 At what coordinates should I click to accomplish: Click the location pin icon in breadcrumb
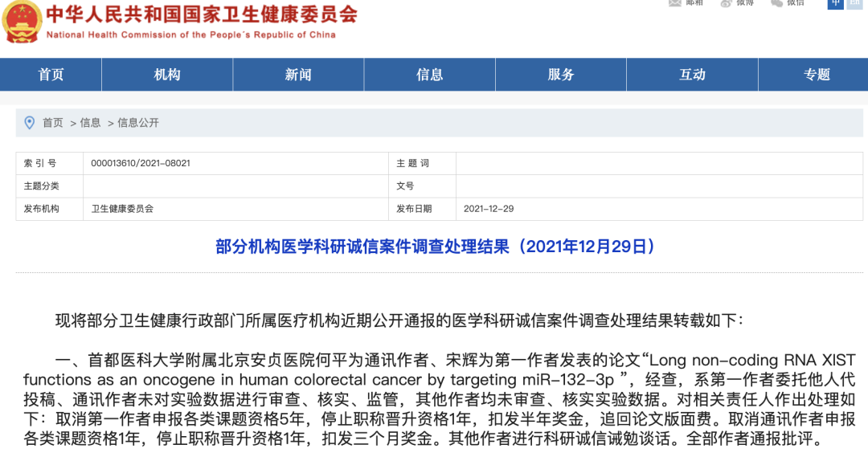pyautogui.click(x=30, y=123)
